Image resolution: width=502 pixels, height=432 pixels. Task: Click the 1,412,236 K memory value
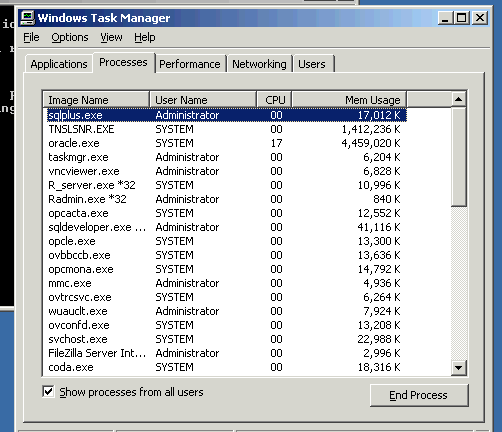tap(371, 129)
